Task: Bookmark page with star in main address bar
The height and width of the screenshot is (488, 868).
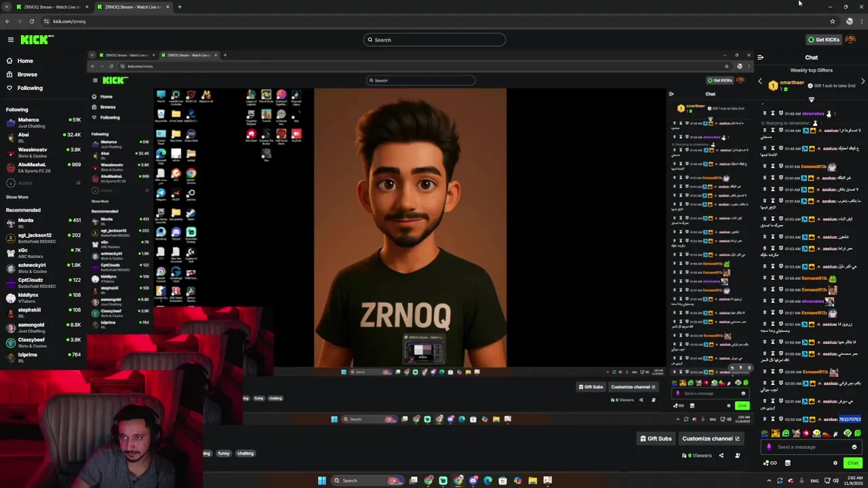Action: [x=833, y=21]
